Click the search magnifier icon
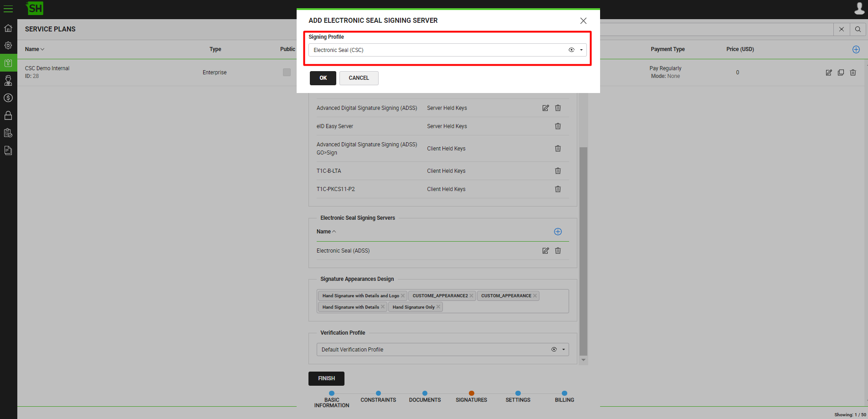Image resolution: width=868 pixels, height=419 pixels. pos(858,29)
